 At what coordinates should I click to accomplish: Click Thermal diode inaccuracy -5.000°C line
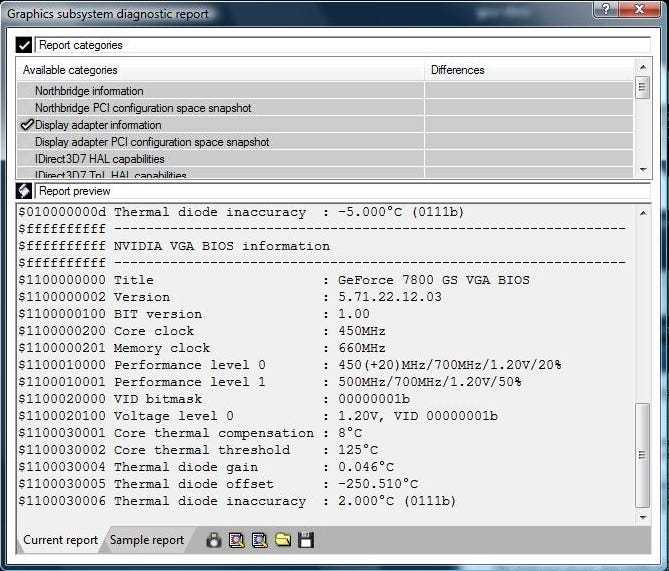point(241,212)
